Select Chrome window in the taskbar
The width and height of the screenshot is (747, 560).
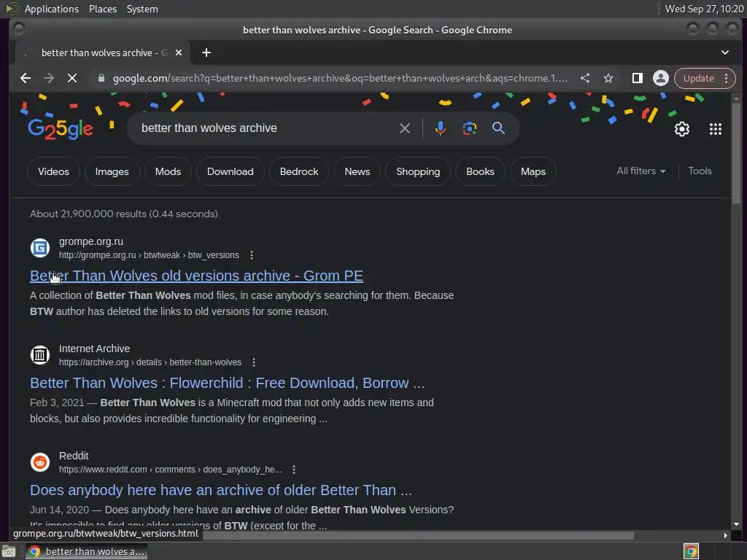pos(87,551)
